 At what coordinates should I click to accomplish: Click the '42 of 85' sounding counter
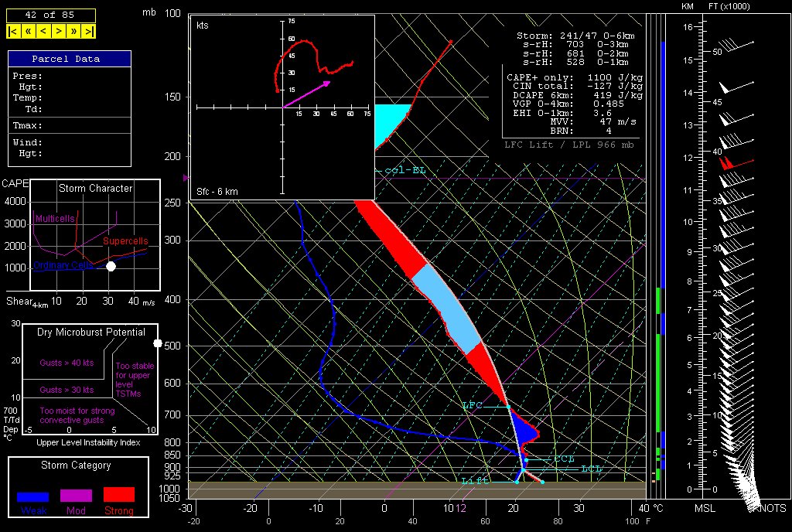point(51,15)
